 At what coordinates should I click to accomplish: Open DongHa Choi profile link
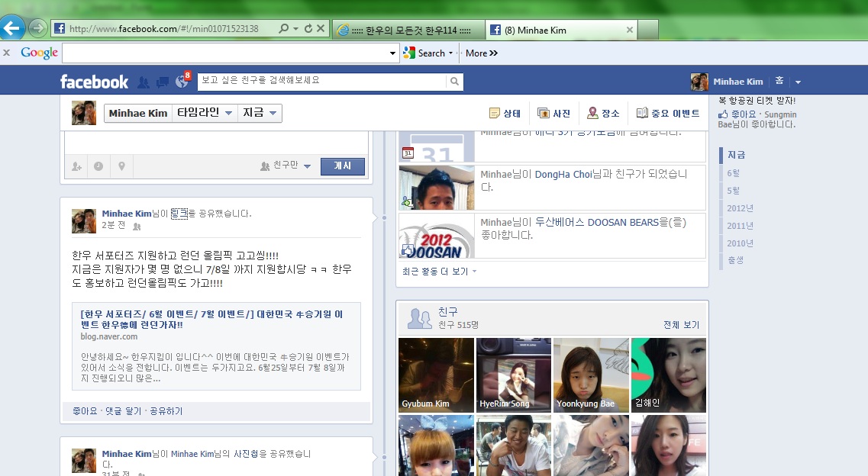pyautogui.click(x=563, y=174)
